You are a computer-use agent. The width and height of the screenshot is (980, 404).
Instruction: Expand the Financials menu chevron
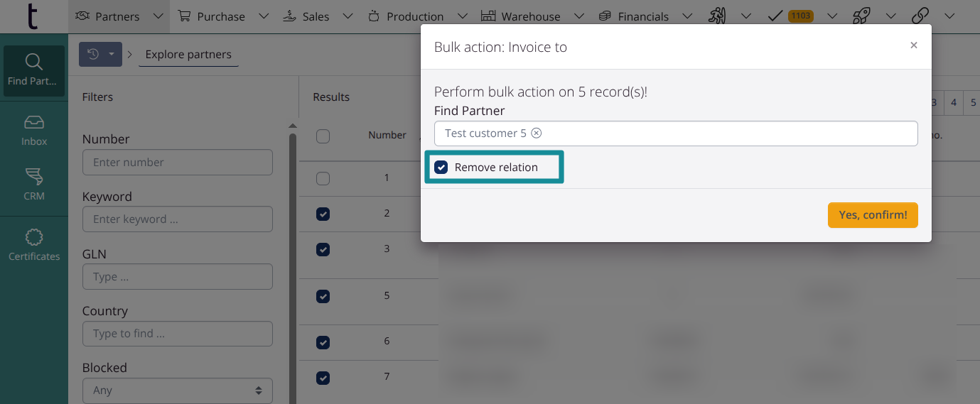686,16
